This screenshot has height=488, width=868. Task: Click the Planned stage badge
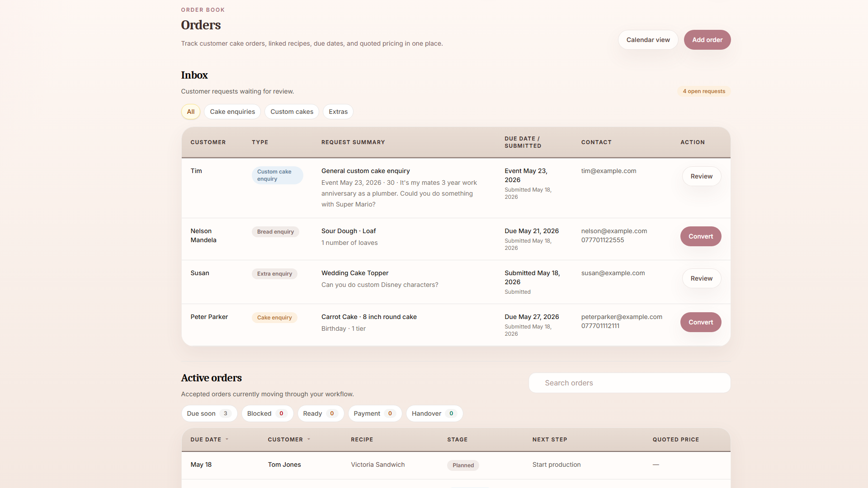click(x=463, y=465)
